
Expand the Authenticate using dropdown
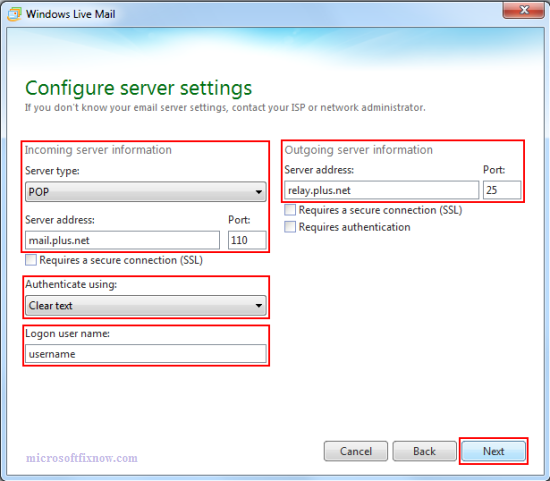(146, 305)
